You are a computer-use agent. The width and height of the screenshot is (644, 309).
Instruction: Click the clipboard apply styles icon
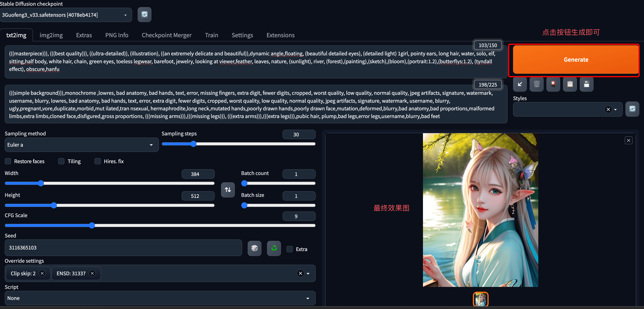[570, 84]
